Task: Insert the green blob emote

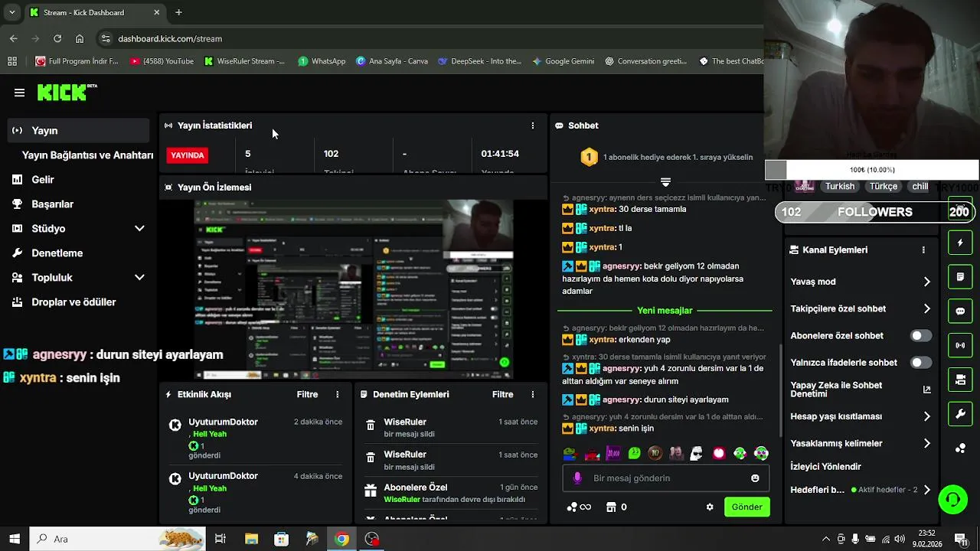Action: tap(635, 453)
